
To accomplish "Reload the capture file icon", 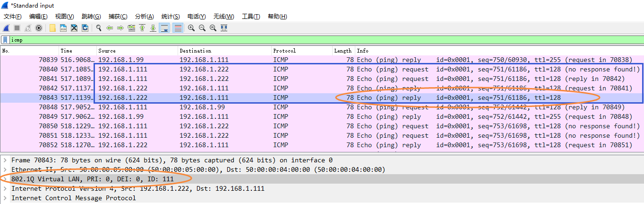I will click(85, 28).
